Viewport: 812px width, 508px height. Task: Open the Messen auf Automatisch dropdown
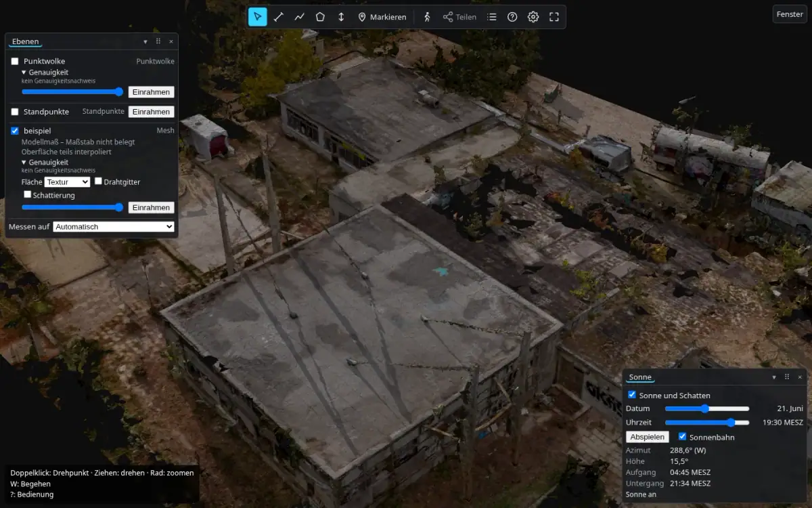[x=114, y=227]
